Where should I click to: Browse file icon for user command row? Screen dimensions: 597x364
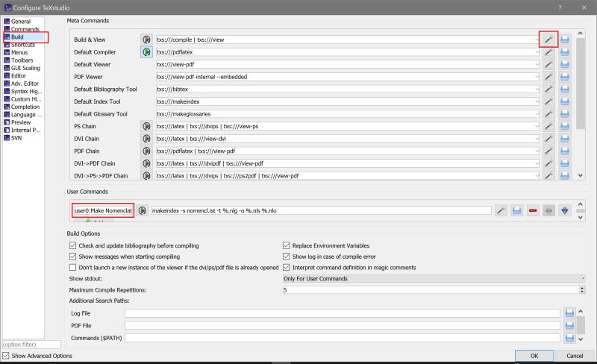(516, 210)
